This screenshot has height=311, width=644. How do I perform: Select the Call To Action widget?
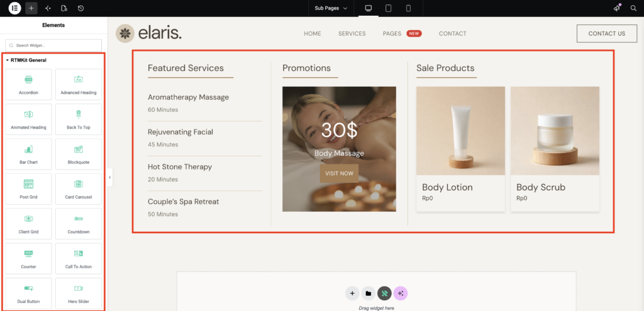(x=79, y=258)
